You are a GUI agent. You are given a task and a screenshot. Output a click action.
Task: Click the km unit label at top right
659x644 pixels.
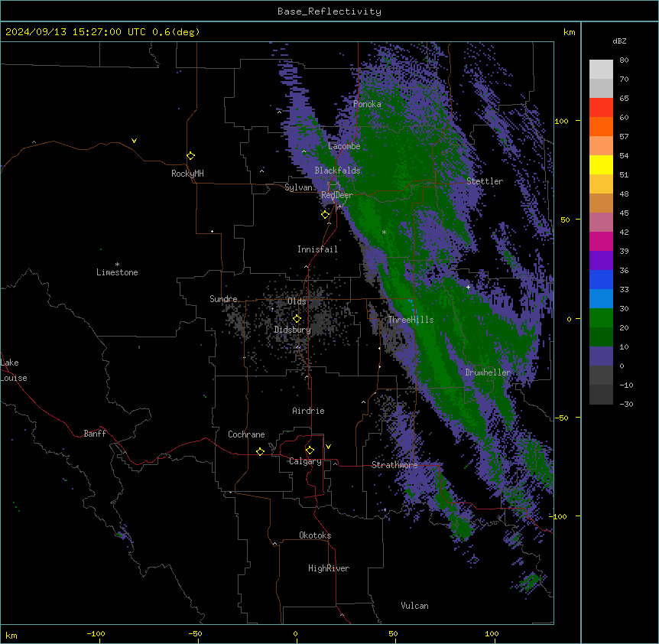(570, 32)
